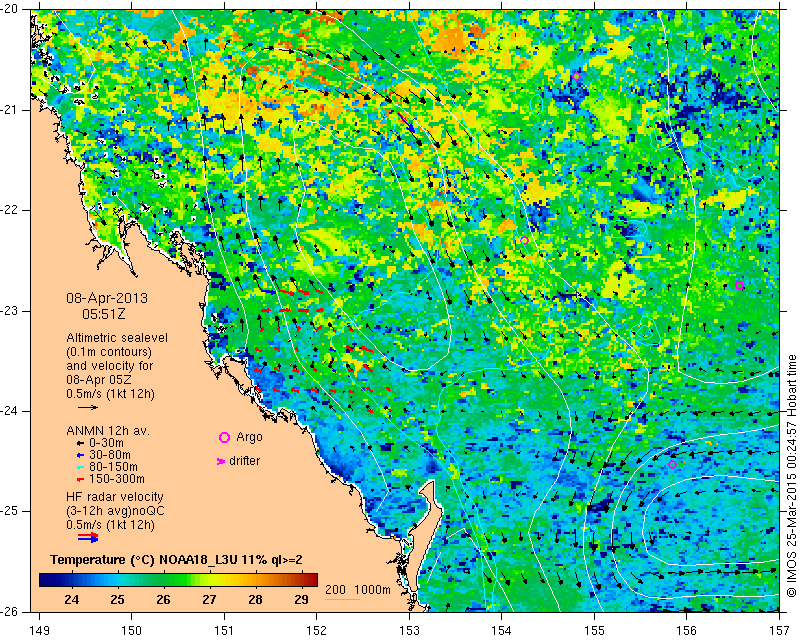Click the altimetric velocity reference arrow in legend
Screen dimensions: 800x640
[88, 407]
